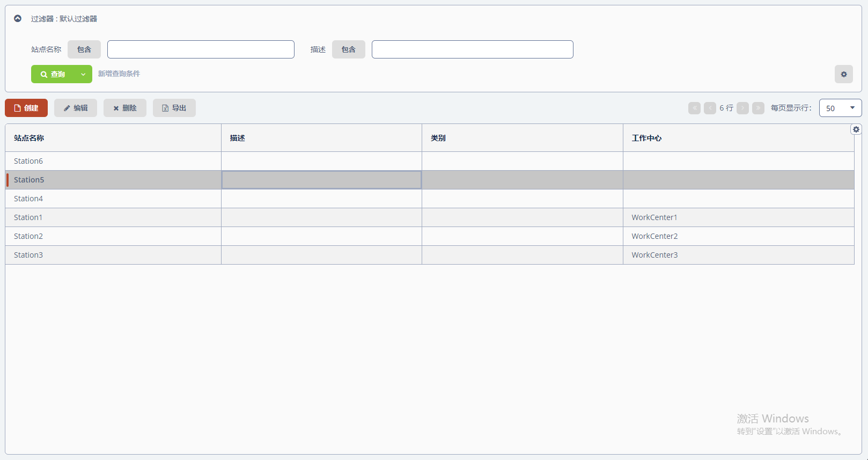Click the 删除 button

click(x=125, y=108)
